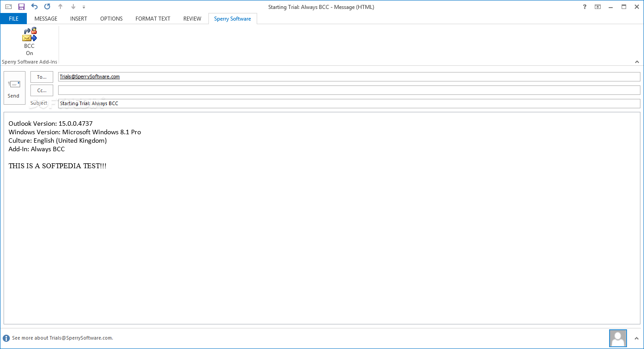Click the Add-In: Always BCC line
This screenshot has height=349, width=644.
(37, 149)
